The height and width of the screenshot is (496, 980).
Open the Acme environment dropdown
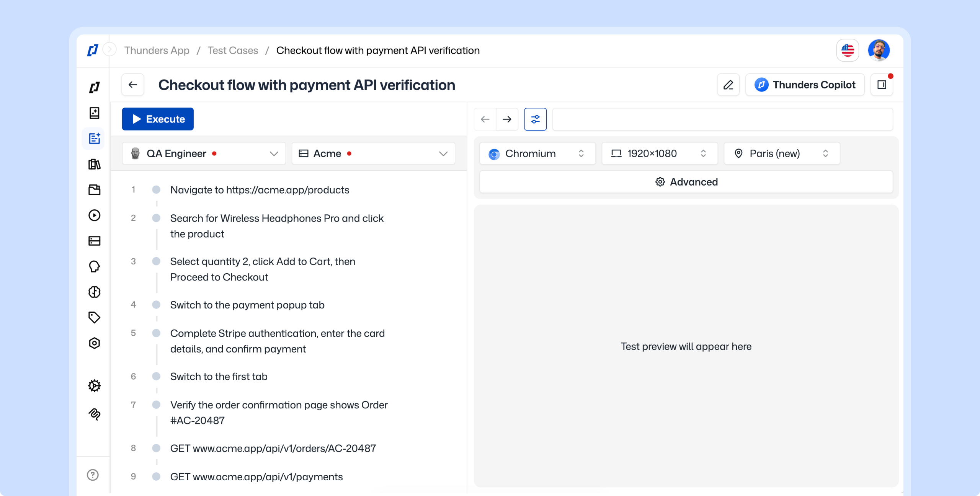click(373, 153)
